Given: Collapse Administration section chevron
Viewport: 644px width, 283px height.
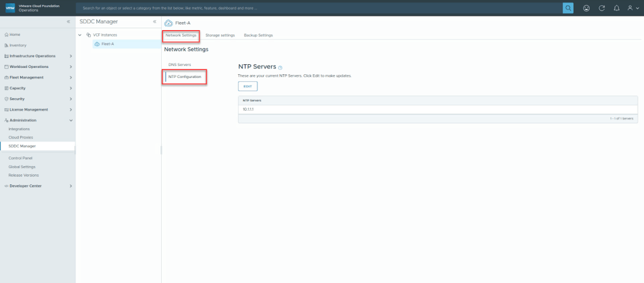Looking at the screenshot, I should 71,120.
